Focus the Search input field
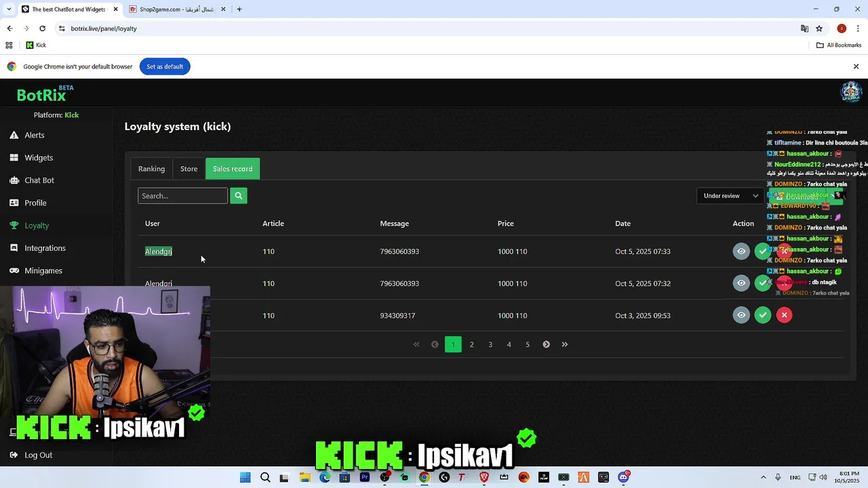The height and width of the screenshot is (488, 868). (x=182, y=196)
